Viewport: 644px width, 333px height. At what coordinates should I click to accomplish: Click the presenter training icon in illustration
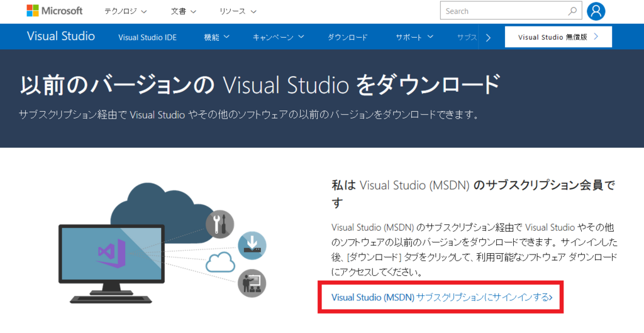pos(252,283)
